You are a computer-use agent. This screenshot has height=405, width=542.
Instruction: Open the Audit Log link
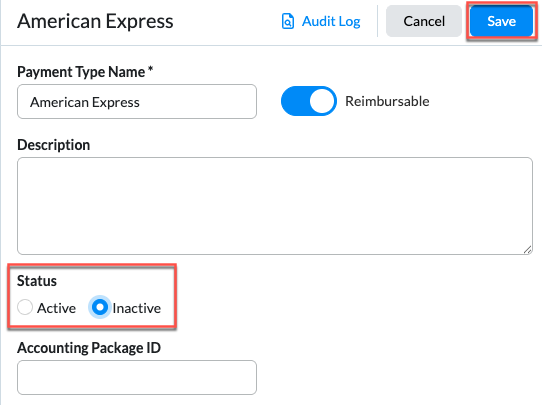coord(331,21)
